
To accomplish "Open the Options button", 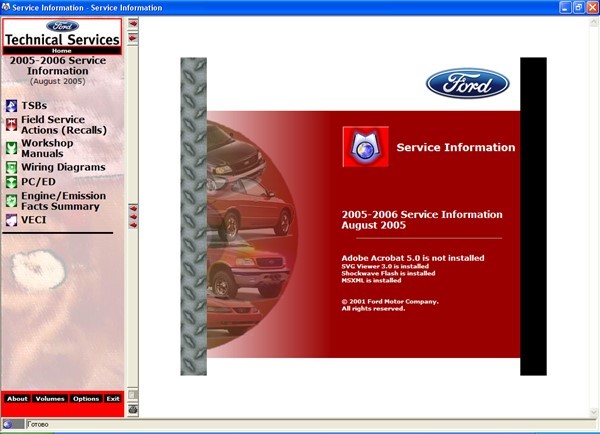I will [x=86, y=398].
